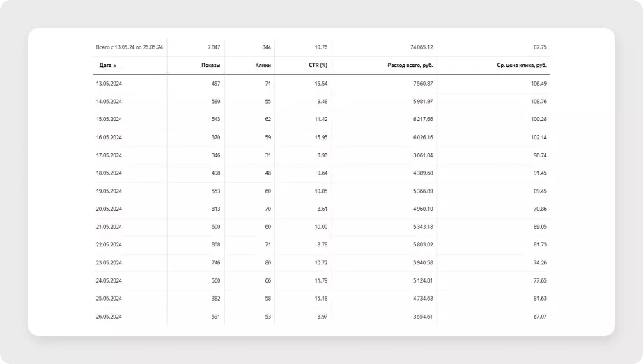Select impressions value 813 for 20.05.2024
Viewport: 643px width, 364px height.
click(216, 209)
